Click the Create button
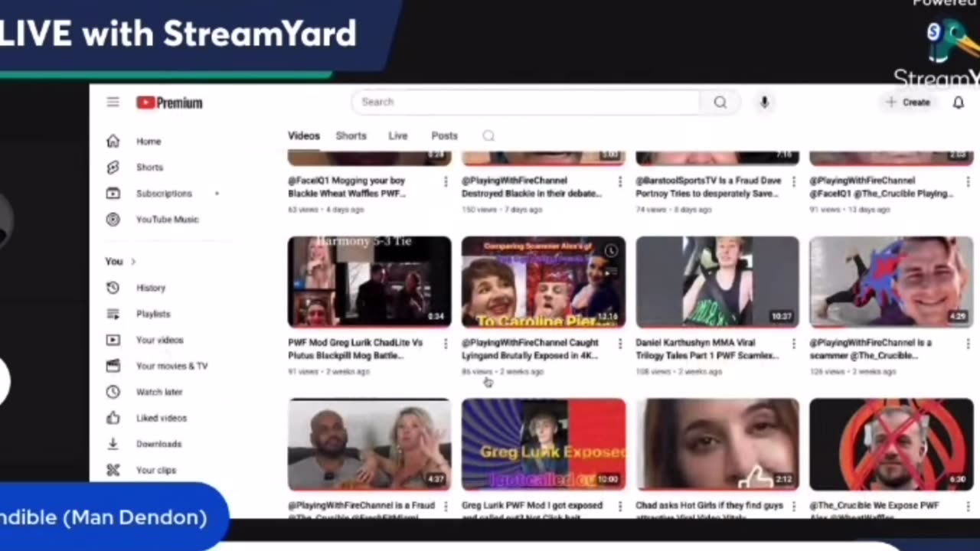The width and height of the screenshot is (980, 551). [908, 102]
